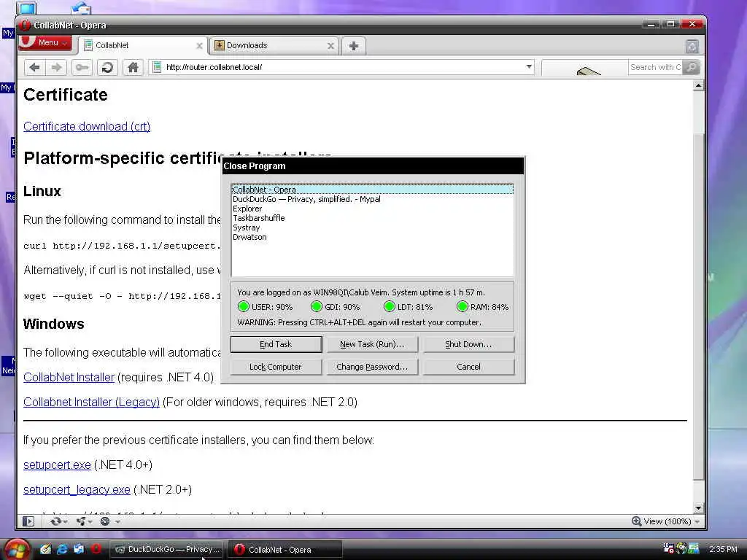
Task: Select Taskbarshuffle in task list
Action: [x=372, y=218]
